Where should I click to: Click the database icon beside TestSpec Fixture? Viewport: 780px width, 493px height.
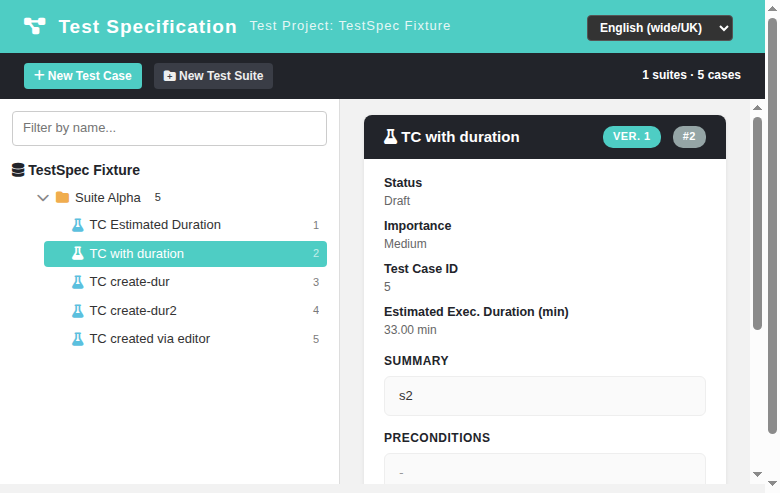(18, 170)
